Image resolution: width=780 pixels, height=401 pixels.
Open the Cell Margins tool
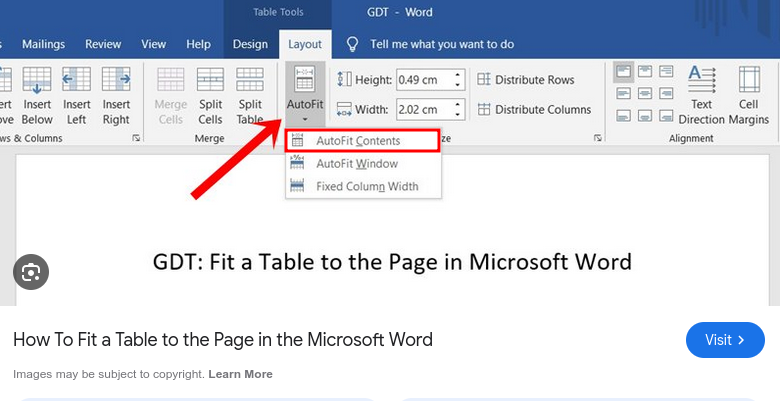pyautogui.click(x=749, y=95)
